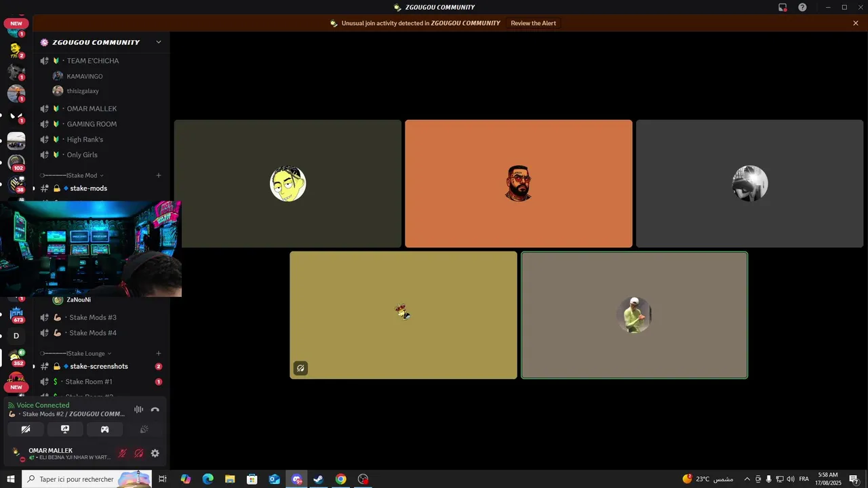Jump to the bottom NEW unread servers pill
868x488 pixels.
click(x=16, y=388)
